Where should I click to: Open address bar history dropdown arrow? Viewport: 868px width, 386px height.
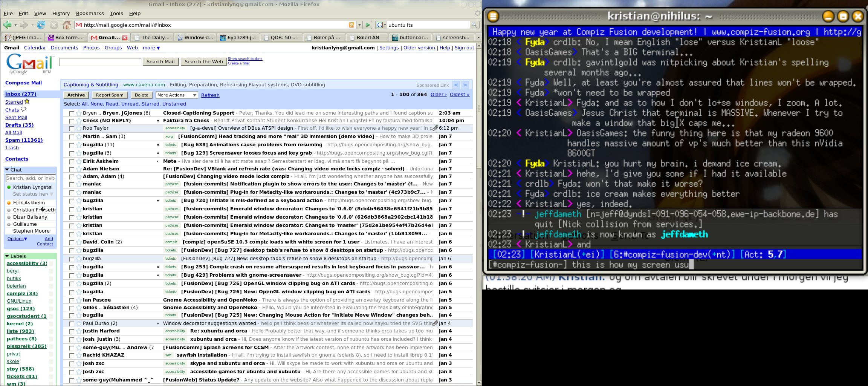(359, 25)
